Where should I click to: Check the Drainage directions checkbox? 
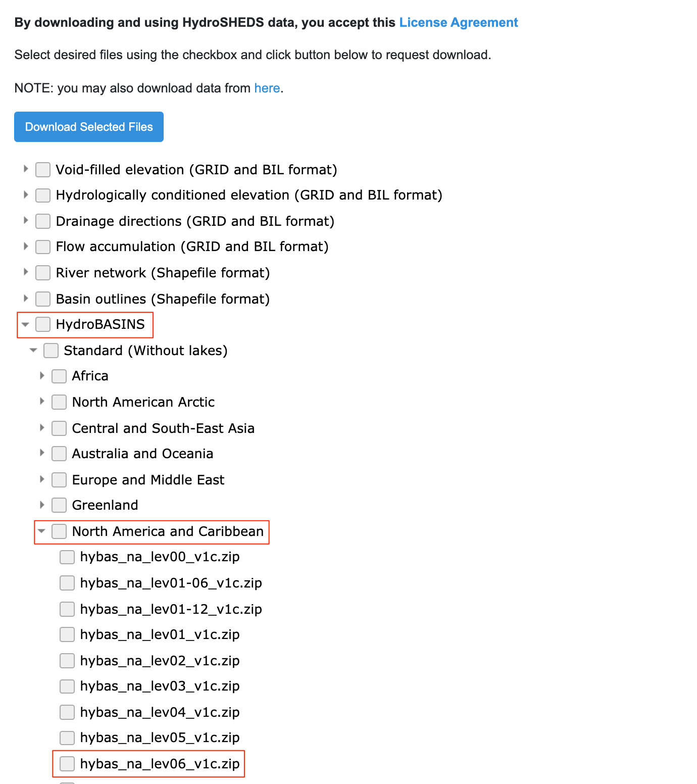click(43, 221)
